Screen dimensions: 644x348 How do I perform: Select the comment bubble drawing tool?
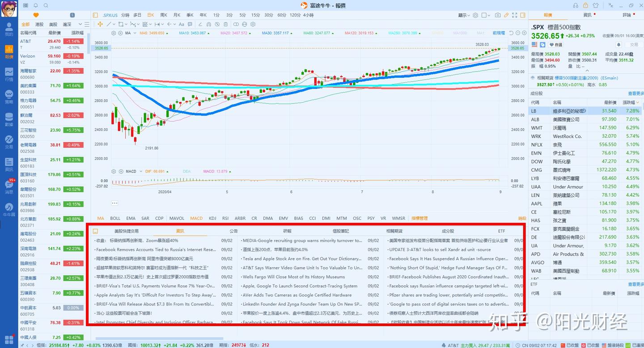click(190, 24)
